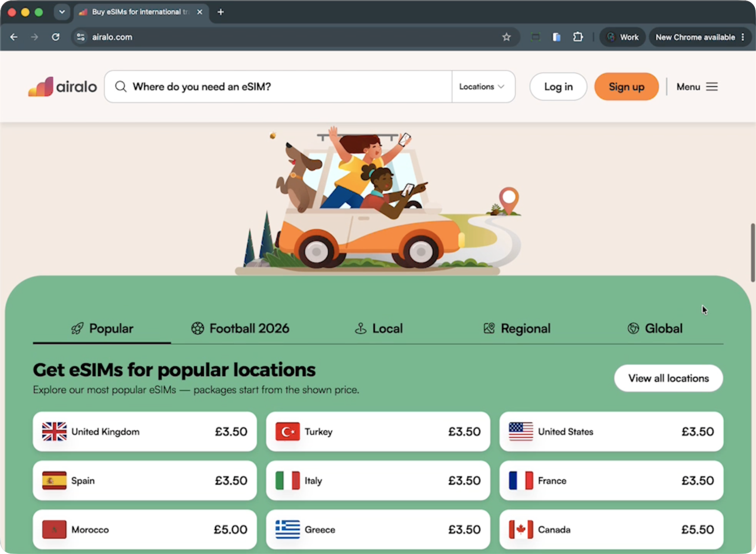
Task: Open the hamburger Menu icon
Action: [x=712, y=87]
